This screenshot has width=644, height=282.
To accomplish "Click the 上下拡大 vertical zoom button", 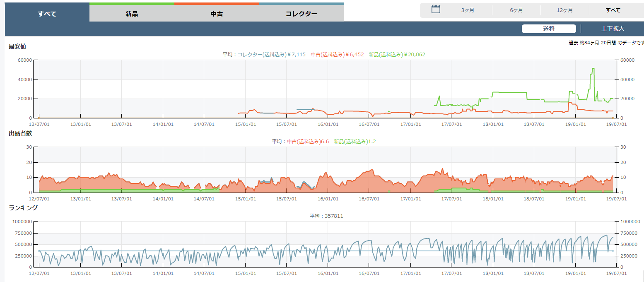I will pos(613,29).
